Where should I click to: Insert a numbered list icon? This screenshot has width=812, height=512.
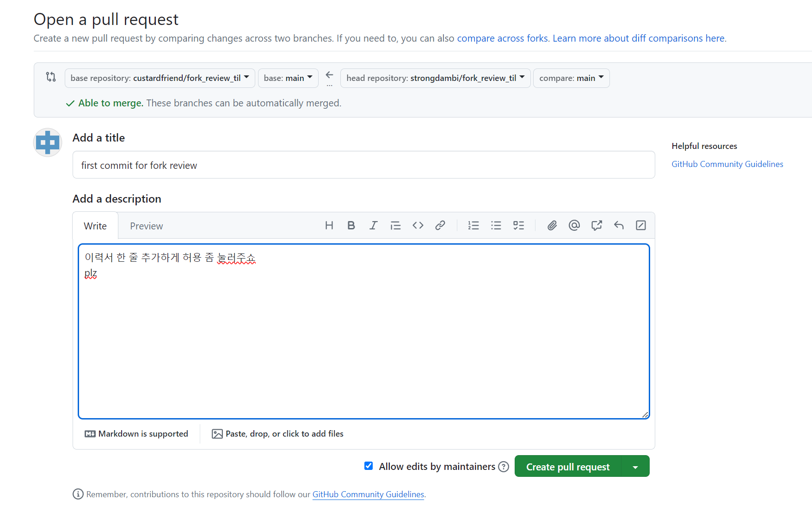[474, 225]
